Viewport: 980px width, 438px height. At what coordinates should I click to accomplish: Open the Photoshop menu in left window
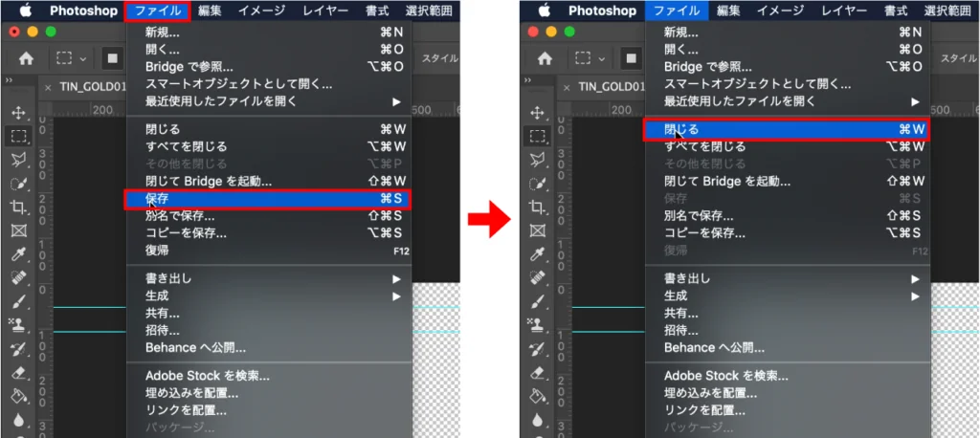point(84,11)
